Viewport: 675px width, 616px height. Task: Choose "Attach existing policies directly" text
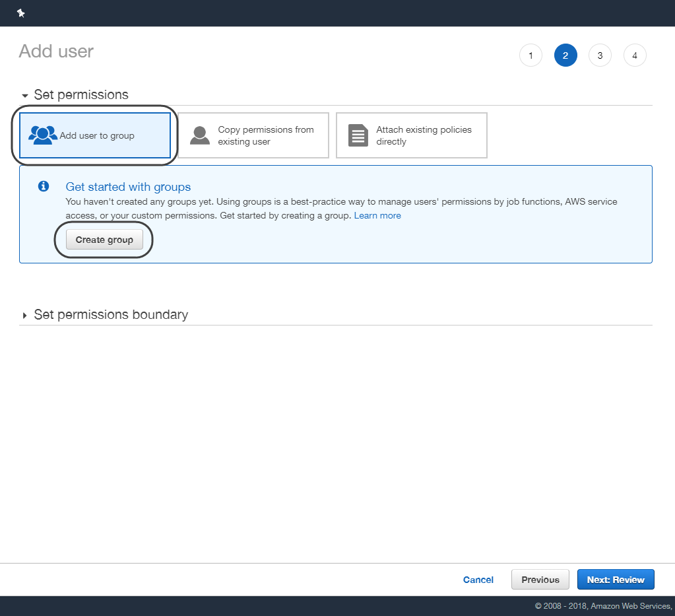click(x=424, y=135)
